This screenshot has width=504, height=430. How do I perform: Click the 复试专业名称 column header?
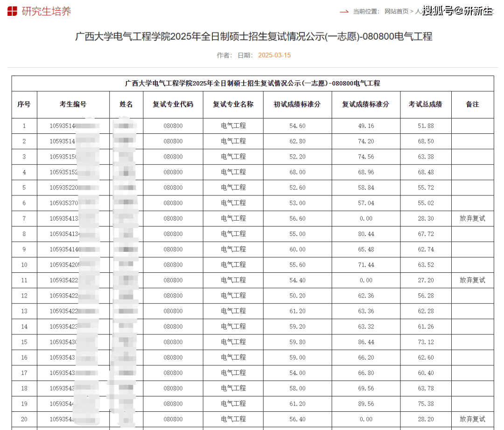pos(233,104)
